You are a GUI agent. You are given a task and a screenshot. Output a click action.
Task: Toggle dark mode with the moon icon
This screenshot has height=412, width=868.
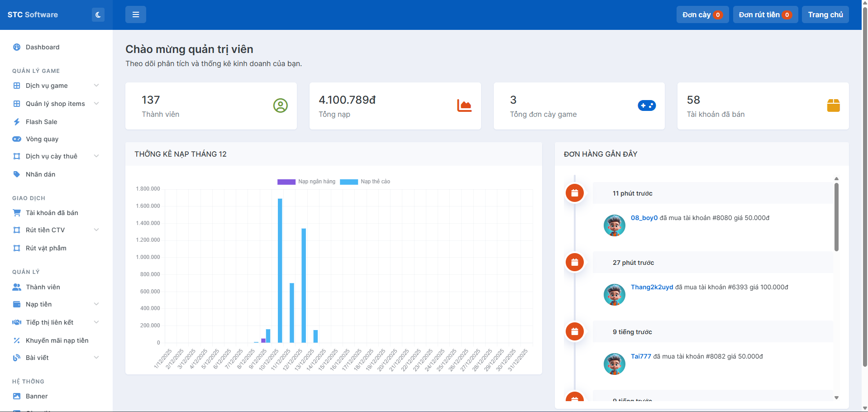click(x=98, y=15)
